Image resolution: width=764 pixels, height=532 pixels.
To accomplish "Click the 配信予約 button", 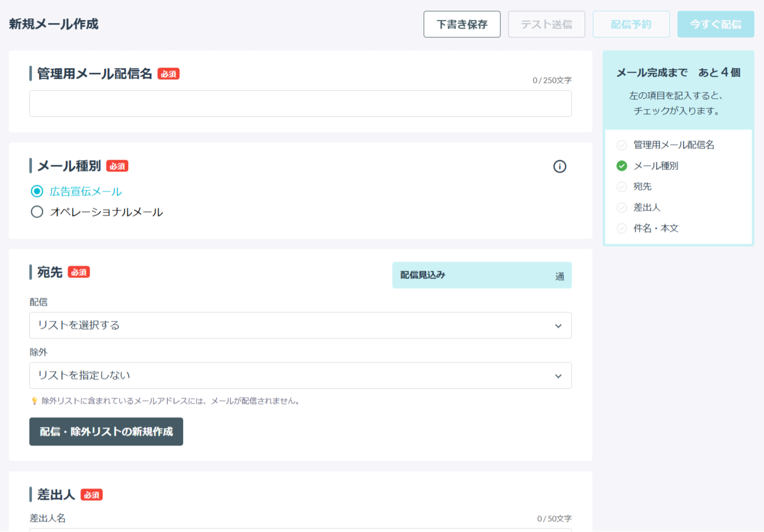I will (x=631, y=24).
